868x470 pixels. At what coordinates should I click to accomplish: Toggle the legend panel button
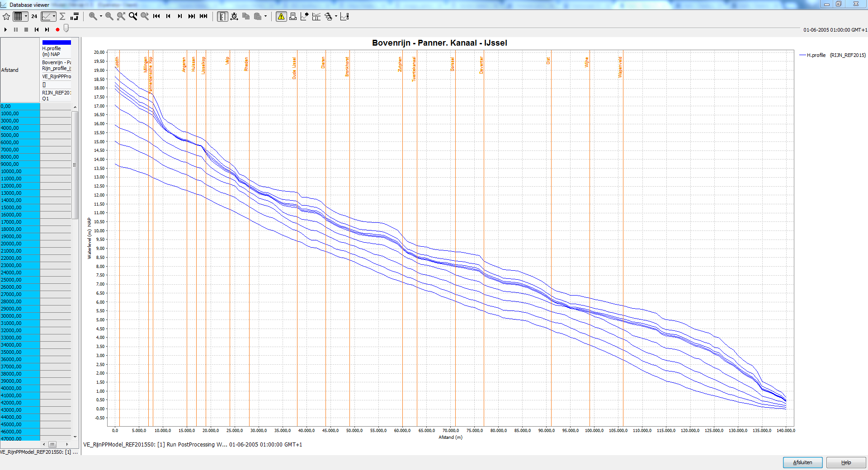point(222,17)
